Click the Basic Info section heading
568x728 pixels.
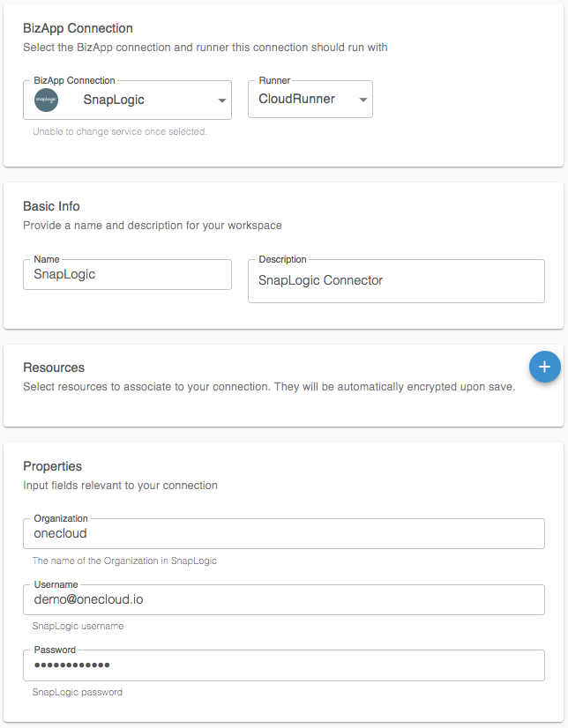[51, 206]
